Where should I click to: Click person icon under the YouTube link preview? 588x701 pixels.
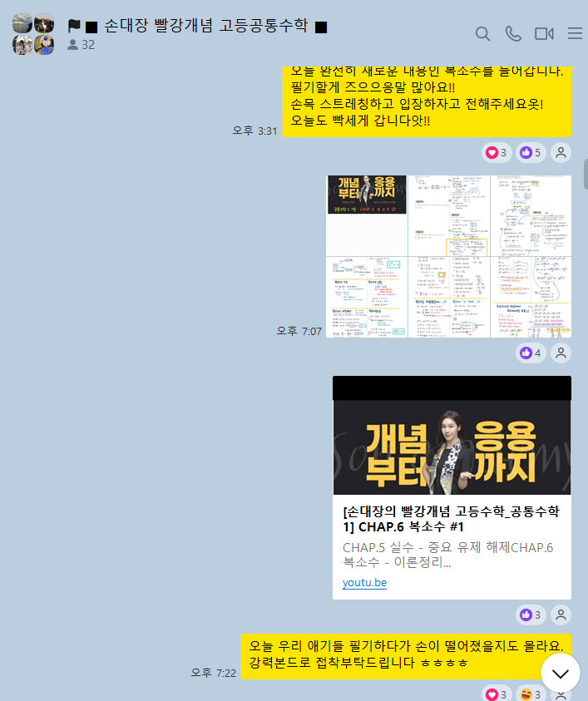click(562, 615)
